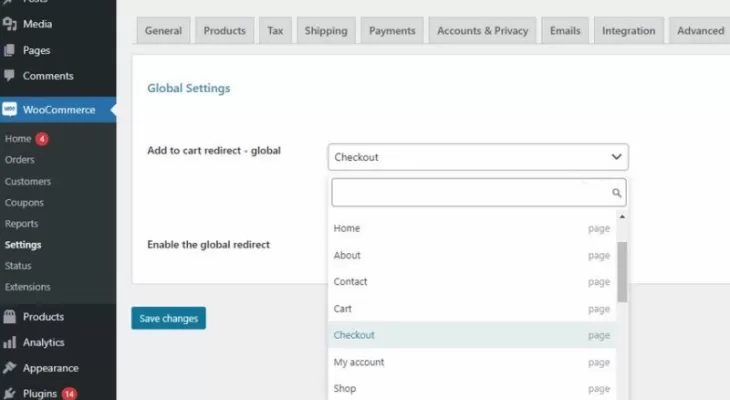
Task: Click Add to cart redirect - global label
Action: (x=214, y=150)
